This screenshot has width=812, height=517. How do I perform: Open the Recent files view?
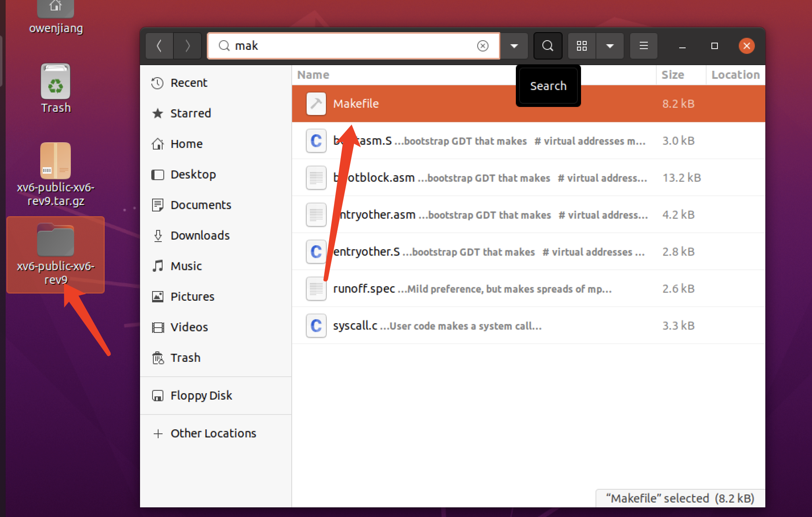click(188, 82)
